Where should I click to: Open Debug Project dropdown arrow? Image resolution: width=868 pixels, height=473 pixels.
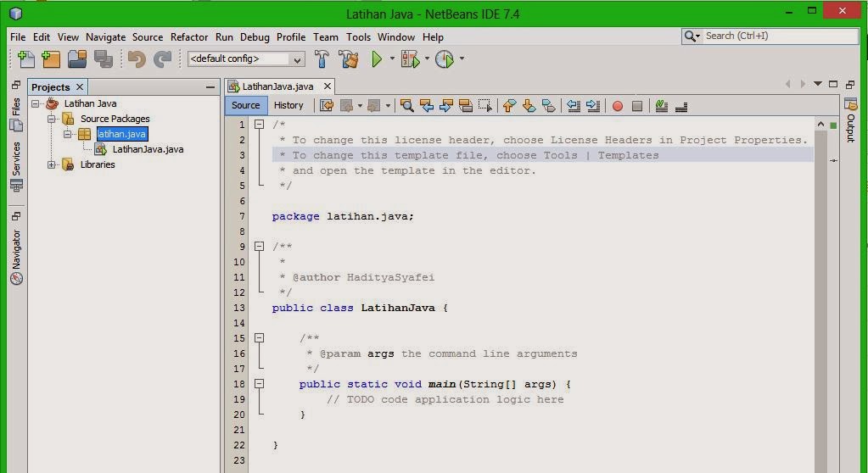click(x=427, y=58)
